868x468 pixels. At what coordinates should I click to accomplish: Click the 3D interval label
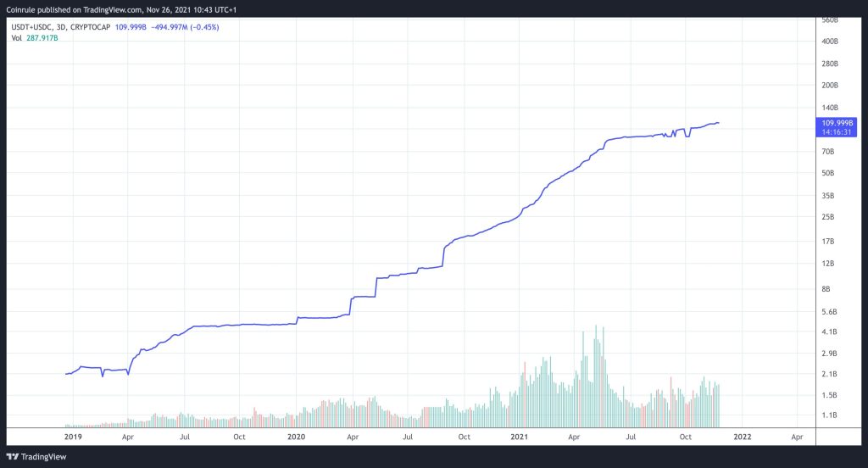coord(61,27)
